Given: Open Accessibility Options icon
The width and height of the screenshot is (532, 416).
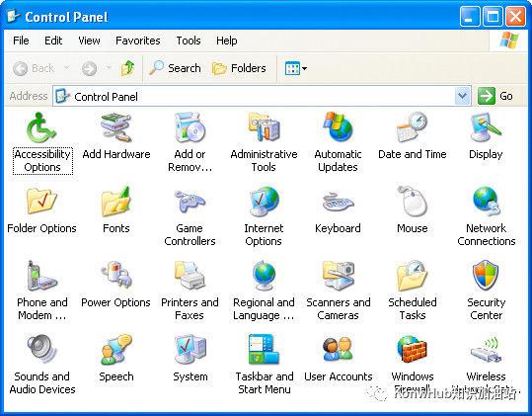Looking at the screenshot, I should 41,127.
